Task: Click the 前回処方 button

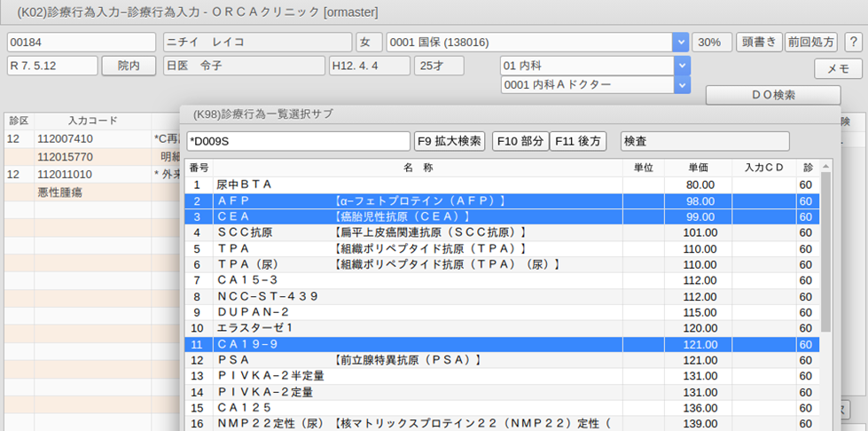Action: point(810,42)
